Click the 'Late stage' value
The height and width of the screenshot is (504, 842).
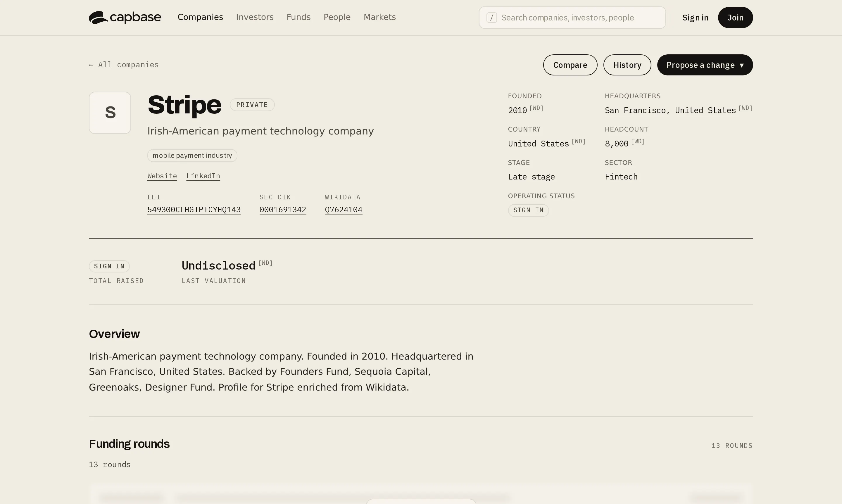coord(531,177)
